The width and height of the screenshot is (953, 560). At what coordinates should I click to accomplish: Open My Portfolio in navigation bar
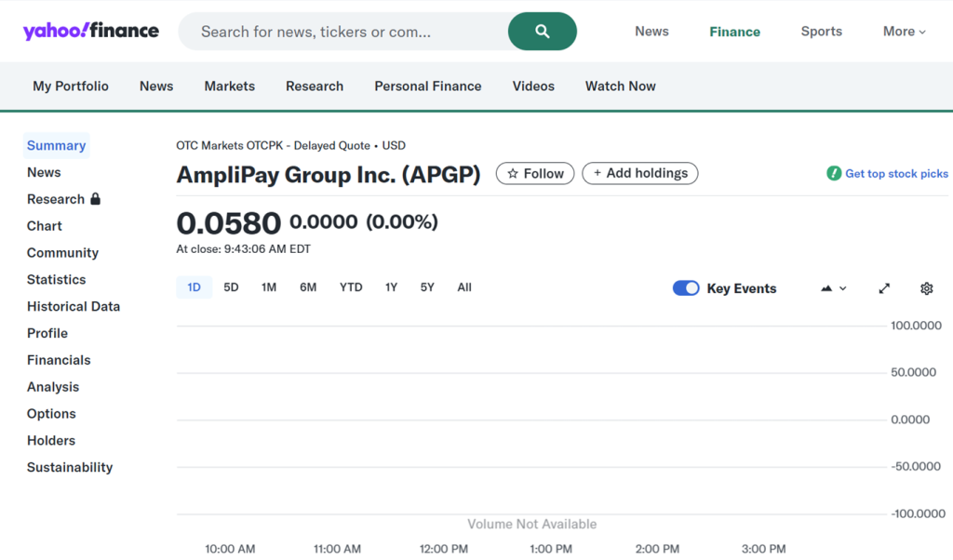(x=71, y=87)
